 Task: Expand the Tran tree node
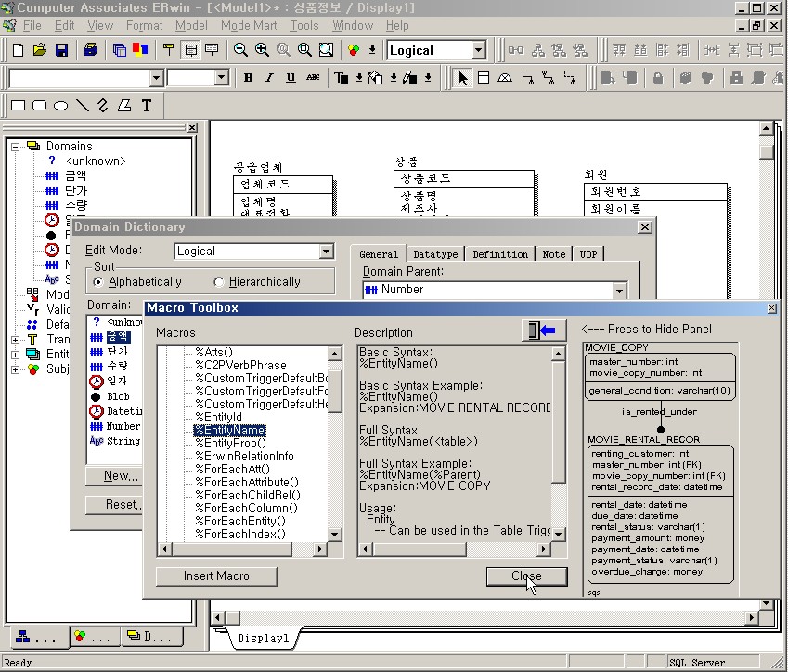click(x=16, y=340)
